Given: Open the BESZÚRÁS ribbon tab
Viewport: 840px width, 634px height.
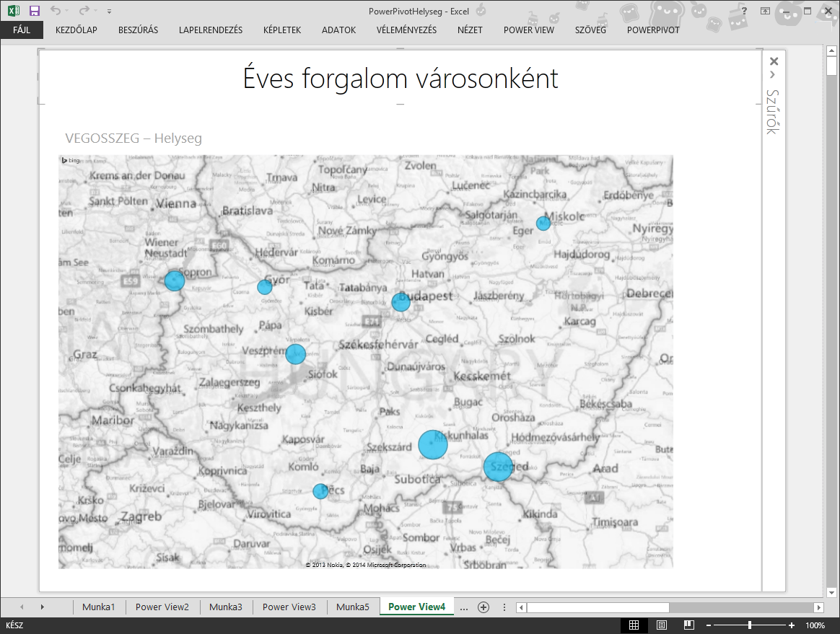Looking at the screenshot, I should click(139, 30).
